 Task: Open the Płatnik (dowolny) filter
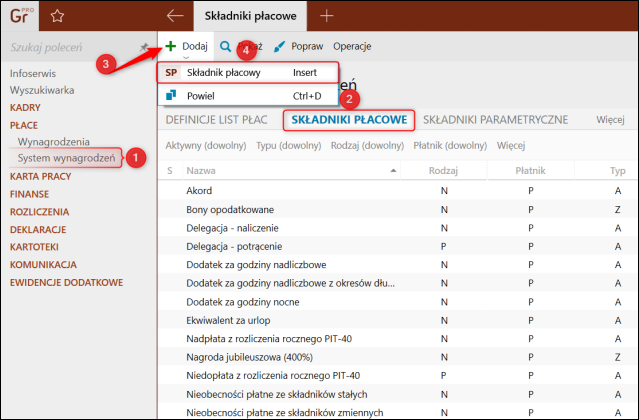450,145
